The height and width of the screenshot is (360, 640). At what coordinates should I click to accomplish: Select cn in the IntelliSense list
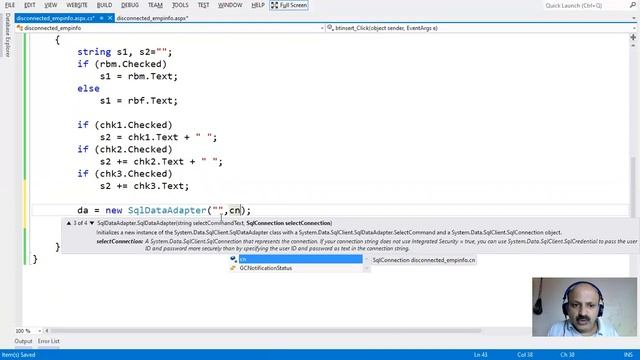coord(300,259)
